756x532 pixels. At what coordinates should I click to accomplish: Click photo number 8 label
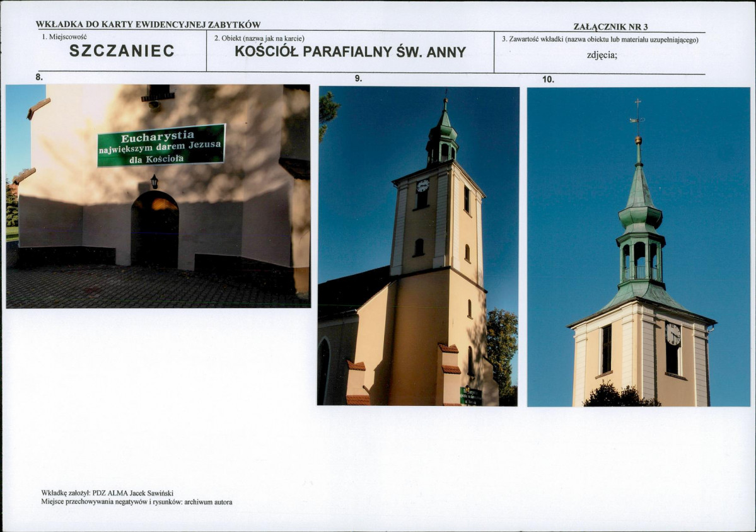pyautogui.click(x=39, y=77)
